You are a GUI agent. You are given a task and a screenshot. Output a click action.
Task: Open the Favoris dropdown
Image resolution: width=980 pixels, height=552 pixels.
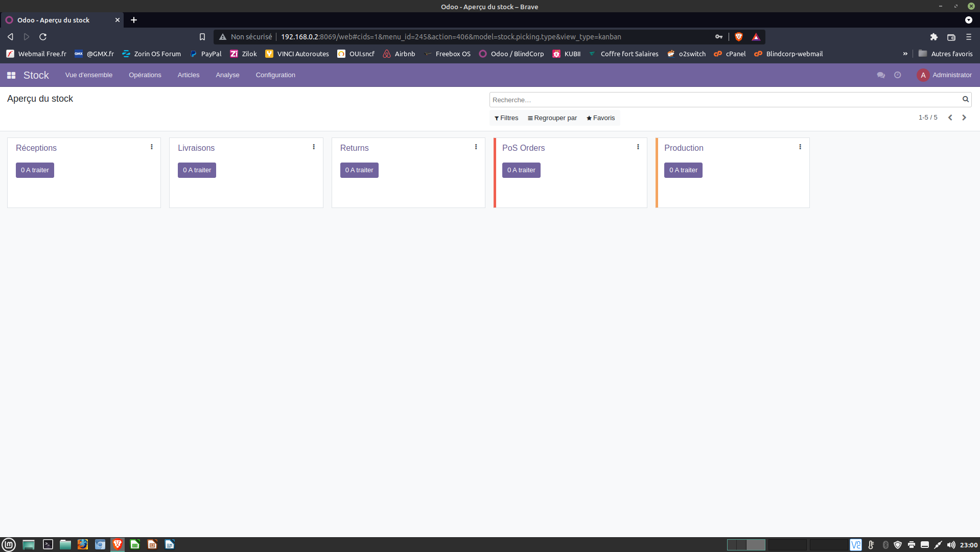[x=601, y=118]
